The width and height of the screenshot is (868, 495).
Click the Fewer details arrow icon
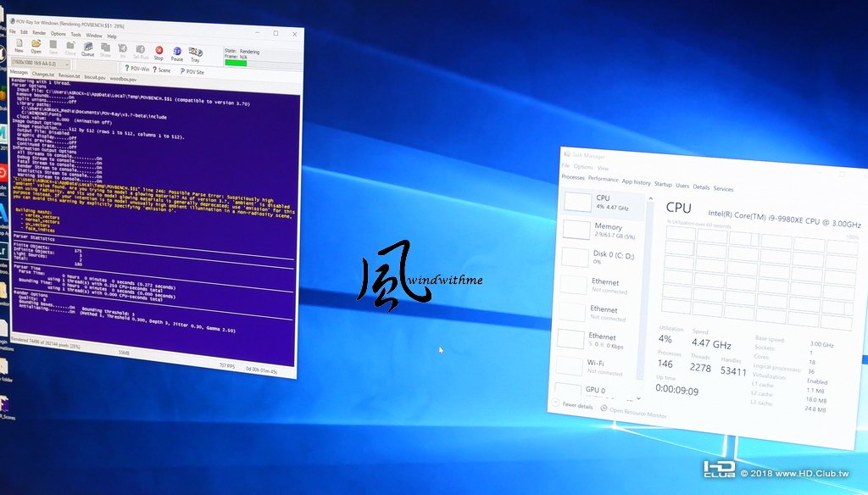coord(555,403)
